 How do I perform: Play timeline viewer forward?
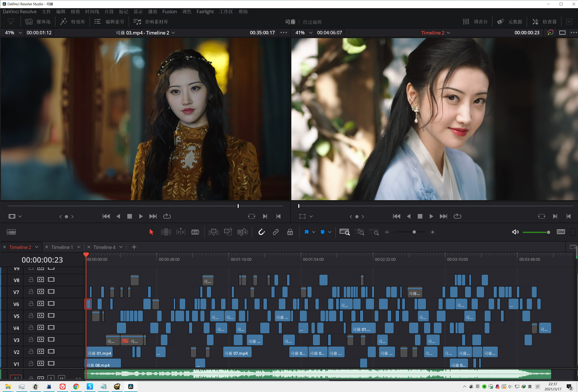point(431,216)
